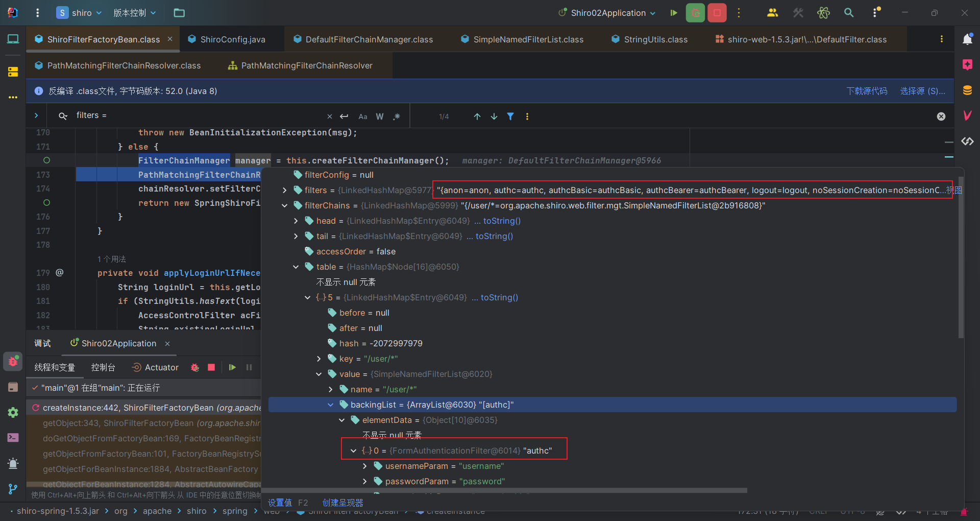Run Shiro02Application with the run icon
Image resolution: width=980 pixels, height=521 pixels.
coord(674,13)
